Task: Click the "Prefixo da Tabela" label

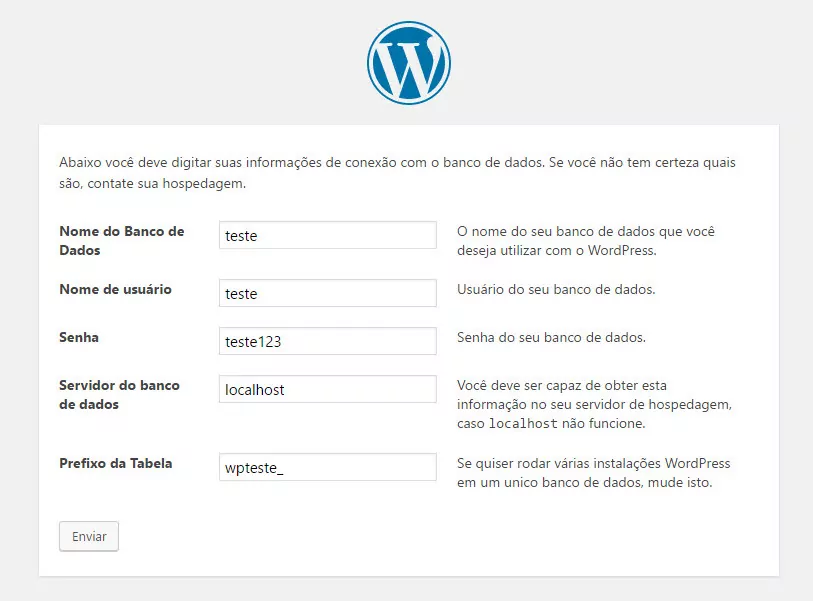Action: [116, 463]
